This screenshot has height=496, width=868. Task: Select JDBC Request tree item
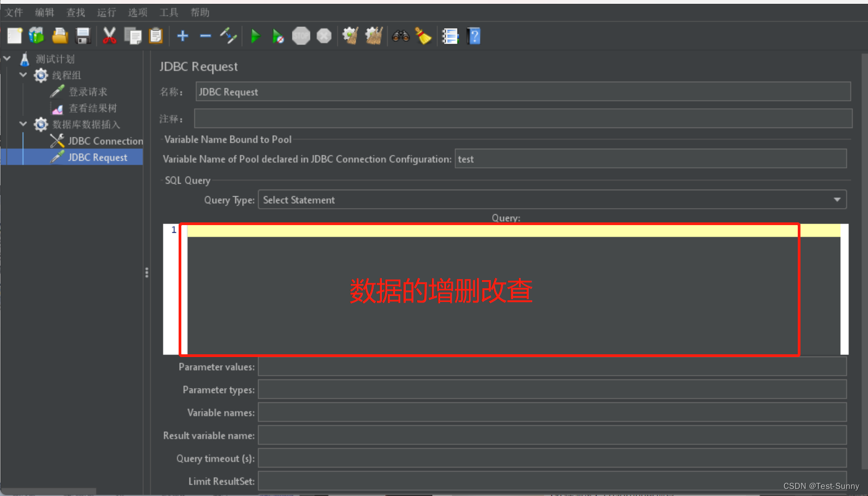(x=97, y=157)
